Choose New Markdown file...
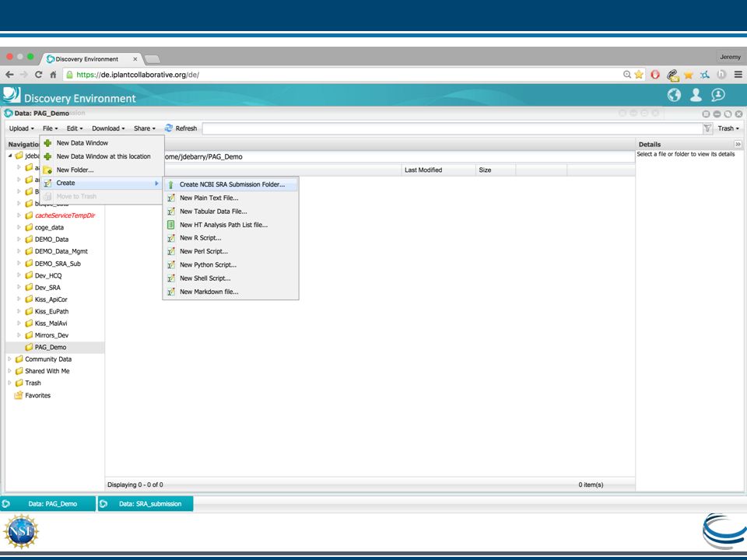747x560 pixels. pyautogui.click(x=231, y=292)
